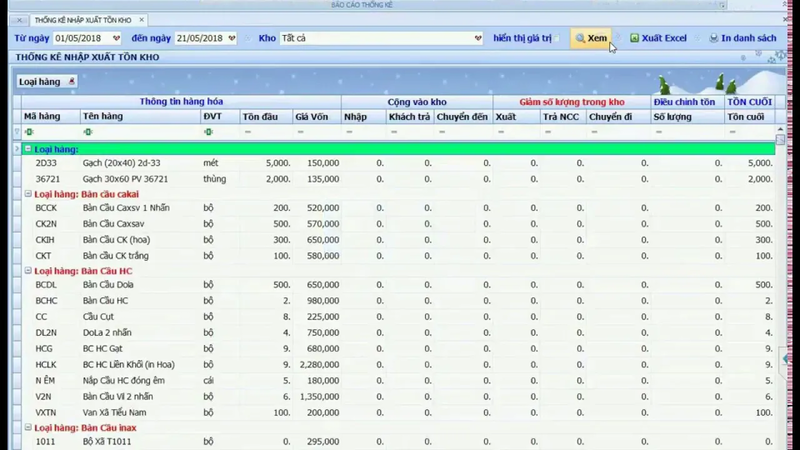Select the Thống kê nhập xuất tồn kho tab

pos(82,20)
